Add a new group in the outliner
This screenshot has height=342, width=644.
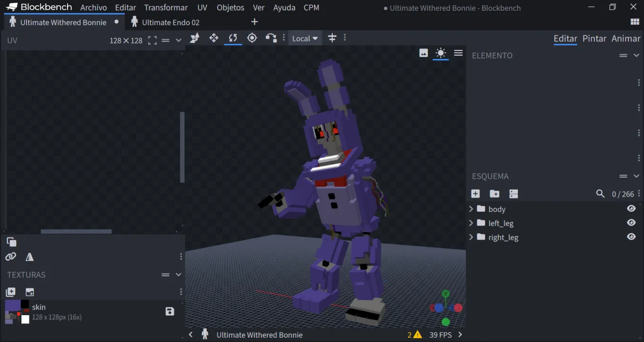tap(494, 194)
